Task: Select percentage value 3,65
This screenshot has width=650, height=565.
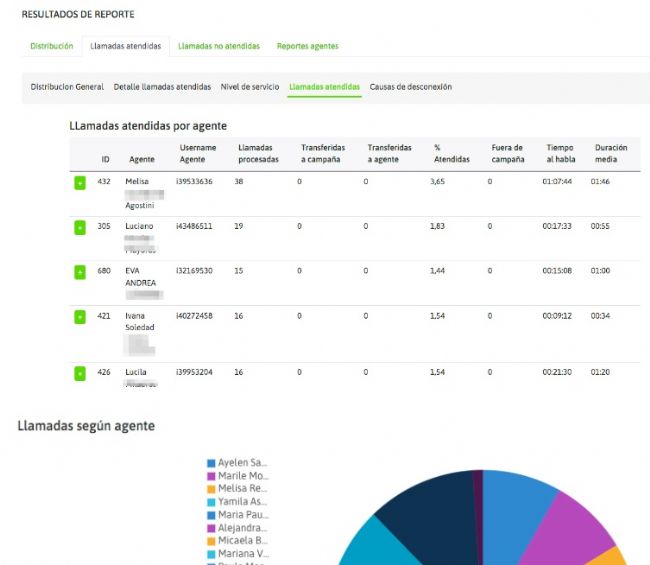Action: point(437,181)
